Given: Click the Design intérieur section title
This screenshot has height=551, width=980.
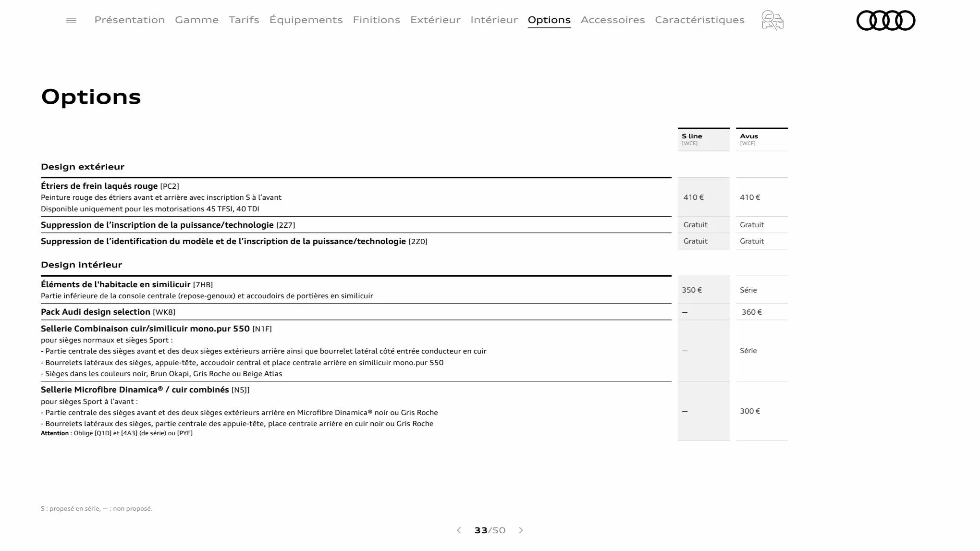Looking at the screenshot, I should [82, 265].
